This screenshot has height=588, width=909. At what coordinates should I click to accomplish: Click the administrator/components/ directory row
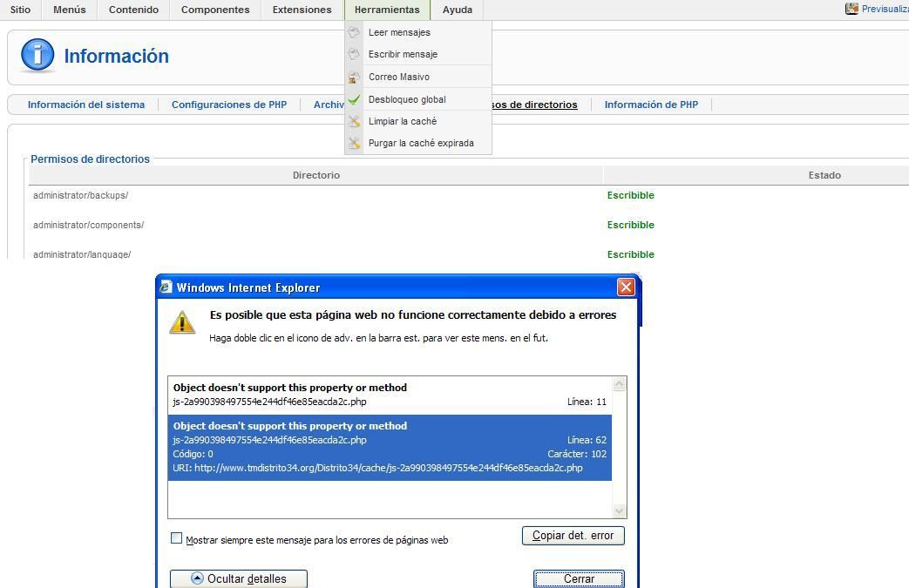click(88, 226)
